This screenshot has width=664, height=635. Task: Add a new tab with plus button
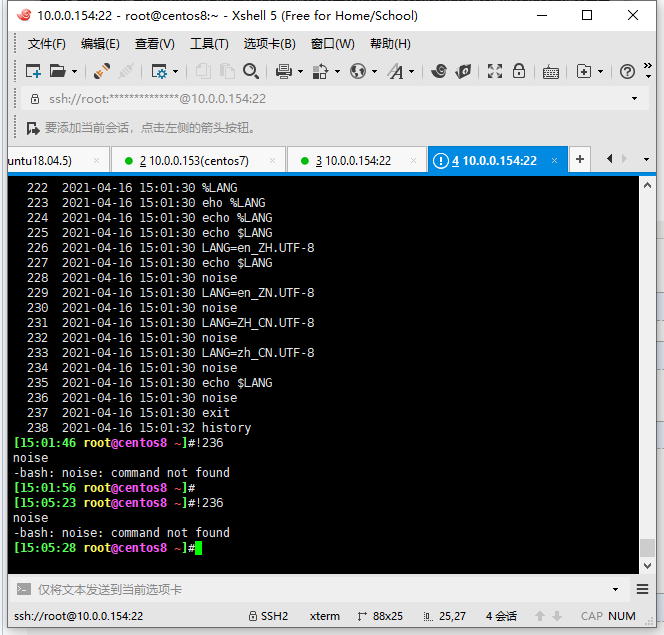click(580, 159)
